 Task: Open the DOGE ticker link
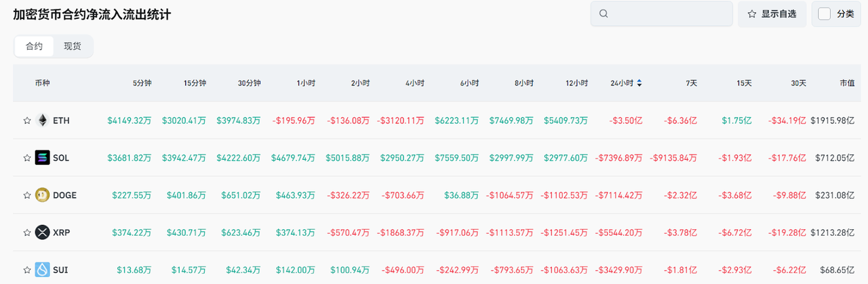[x=65, y=195]
